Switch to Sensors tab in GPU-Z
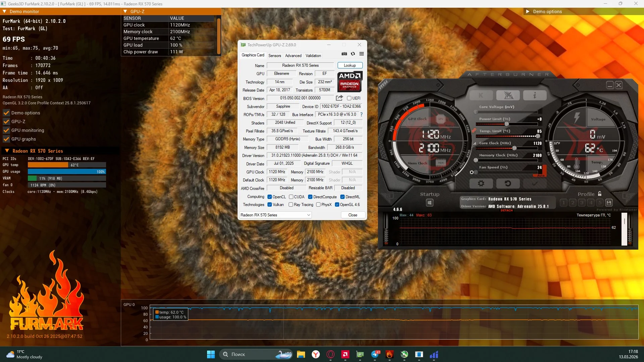The image size is (644, 362). pos(275,56)
